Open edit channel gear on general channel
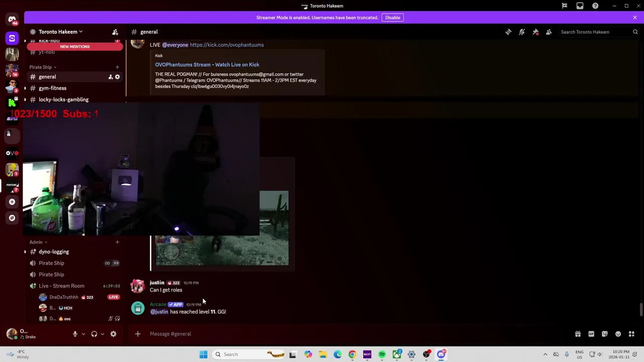 (117, 77)
